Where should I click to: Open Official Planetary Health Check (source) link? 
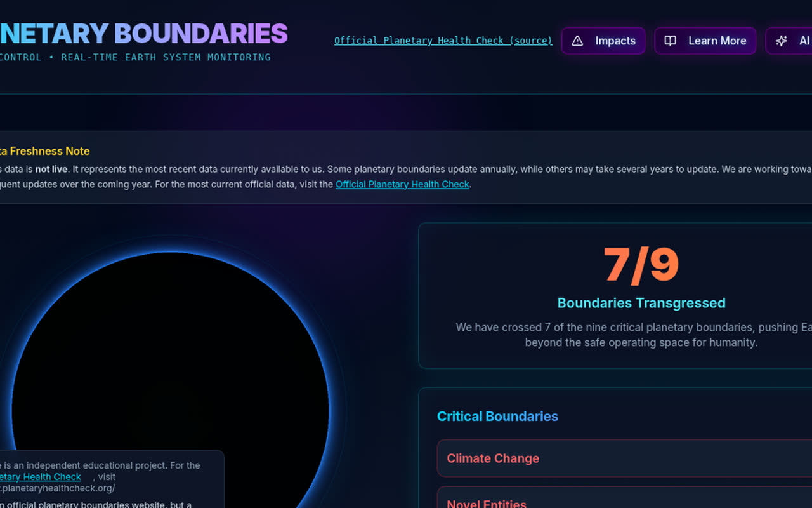coord(443,41)
